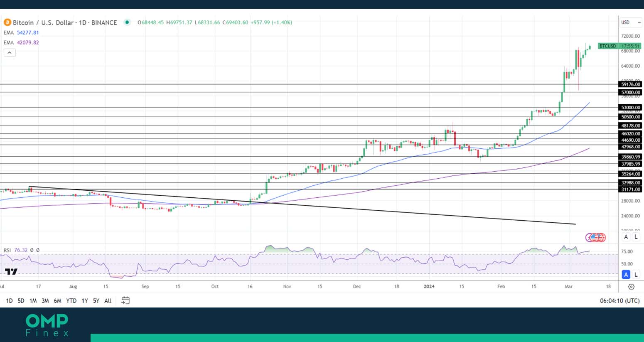Image resolution: width=644 pixels, height=342 pixels.
Task: Click the Oct label on time axis
Action: tap(215, 287)
